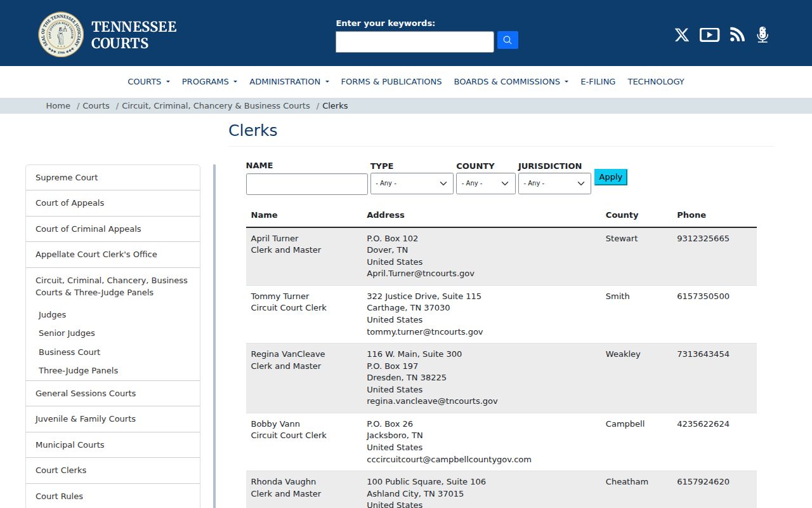This screenshot has width=812, height=508.
Task: Go to Home breadcrumb link
Action: click(58, 105)
